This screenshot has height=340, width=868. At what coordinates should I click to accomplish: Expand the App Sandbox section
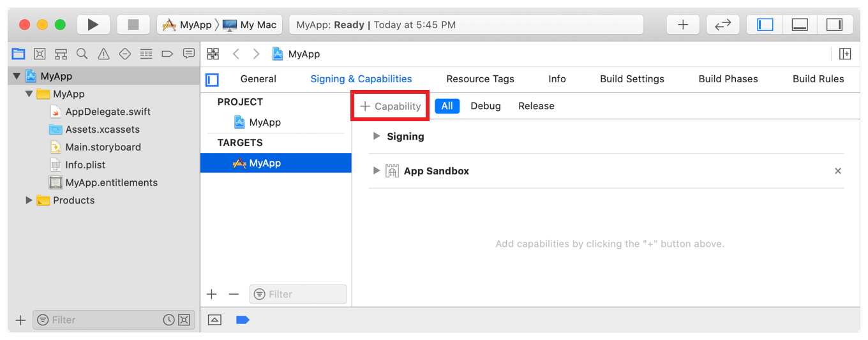(377, 171)
